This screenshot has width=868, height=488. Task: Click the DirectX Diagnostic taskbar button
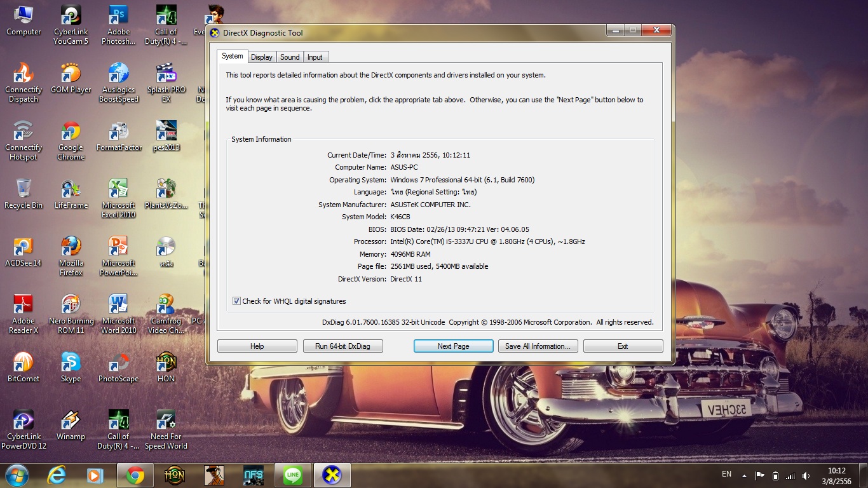[x=332, y=475]
